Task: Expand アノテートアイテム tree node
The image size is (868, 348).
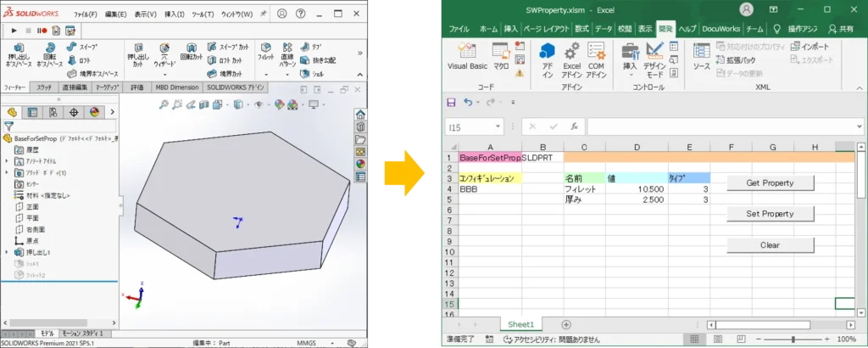Action: (7, 161)
